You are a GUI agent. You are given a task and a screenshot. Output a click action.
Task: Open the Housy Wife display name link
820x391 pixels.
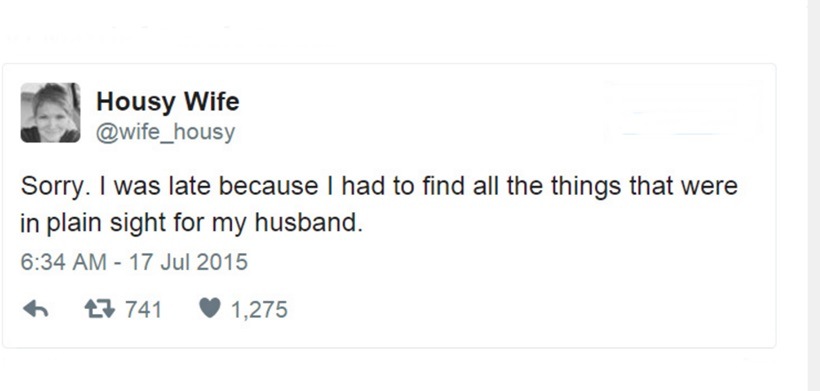[x=167, y=101]
